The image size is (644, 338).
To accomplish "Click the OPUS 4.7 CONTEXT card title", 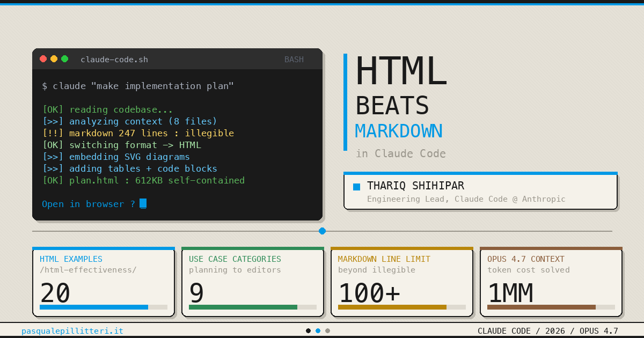I will (526, 259).
